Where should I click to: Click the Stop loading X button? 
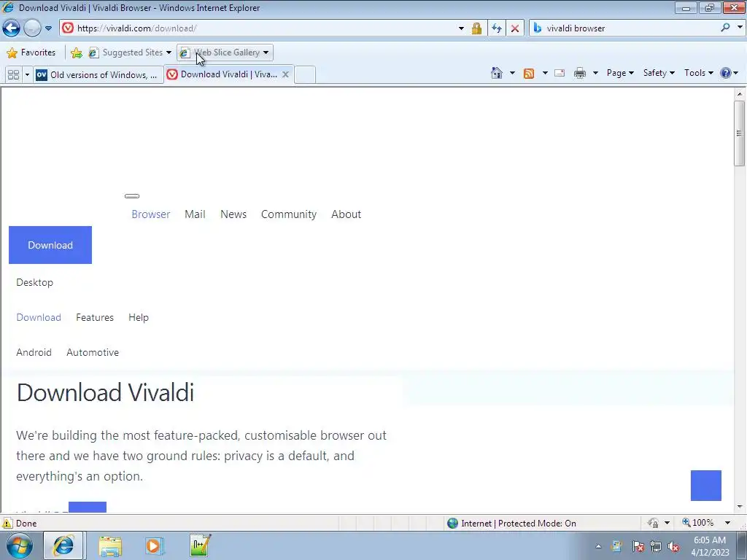tap(515, 28)
